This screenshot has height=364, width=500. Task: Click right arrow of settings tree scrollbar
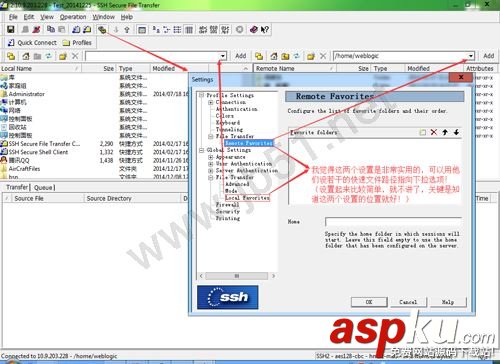274,276
